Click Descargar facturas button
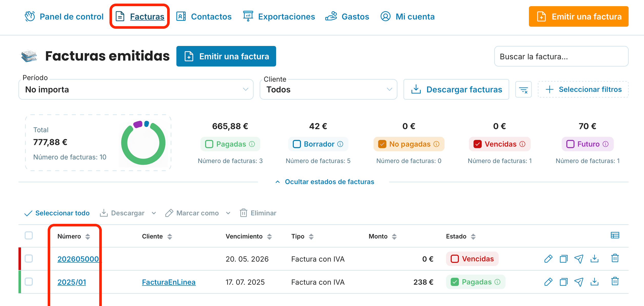The width and height of the screenshot is (644, 306). point(456,89)
